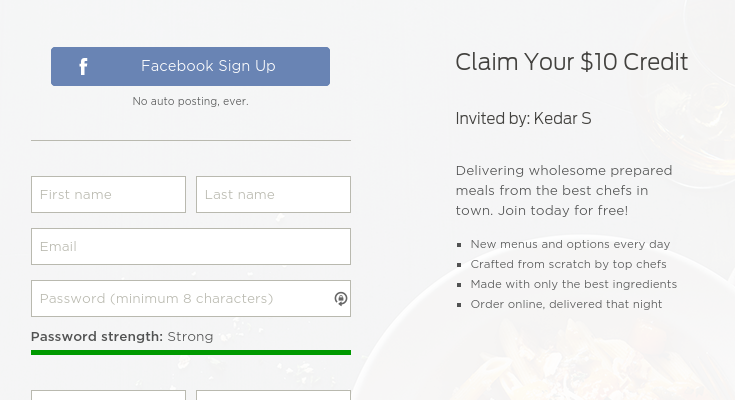Screen dimensions: 735x400
Task: Click the Facebook 'f' logo icon
Action: click(x=83, y=67)
